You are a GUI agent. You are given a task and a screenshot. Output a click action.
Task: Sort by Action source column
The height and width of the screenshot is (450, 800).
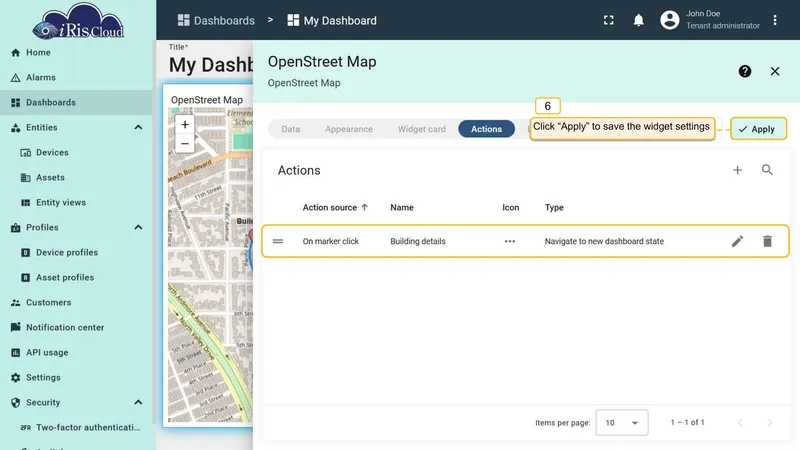pyautogui.click(x=335, y=208)
